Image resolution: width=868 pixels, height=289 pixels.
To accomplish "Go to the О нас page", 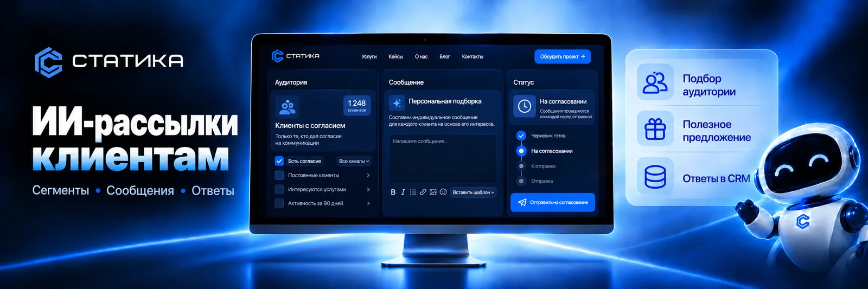I will [421, 56].
